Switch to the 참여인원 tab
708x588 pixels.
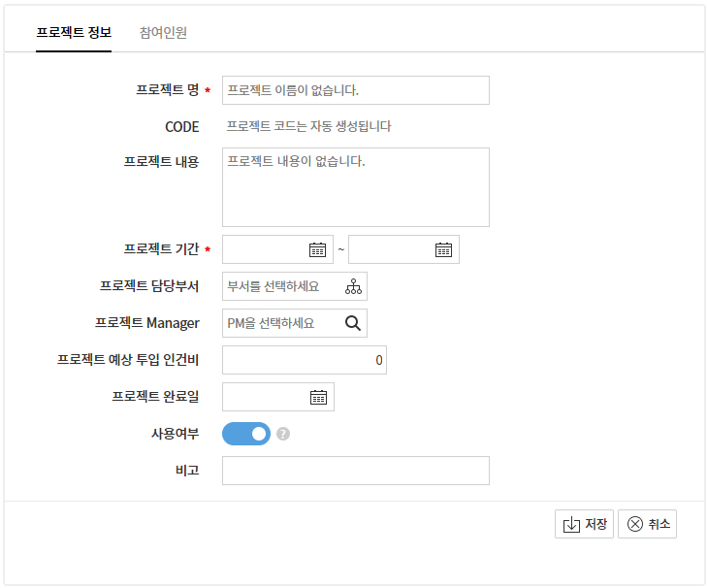163,32
